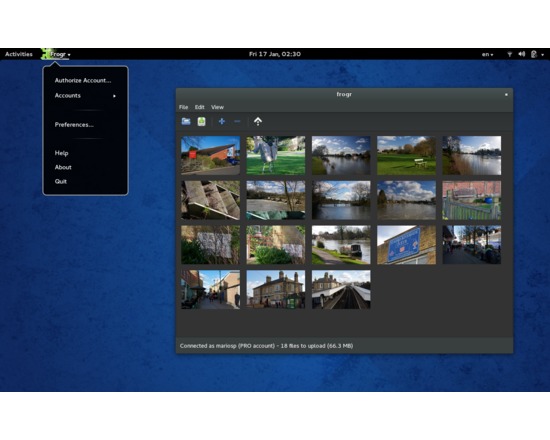The image size is (550, 440).
Task: Select the park bench photo thumbnail
Action: (x=406, y=155)
